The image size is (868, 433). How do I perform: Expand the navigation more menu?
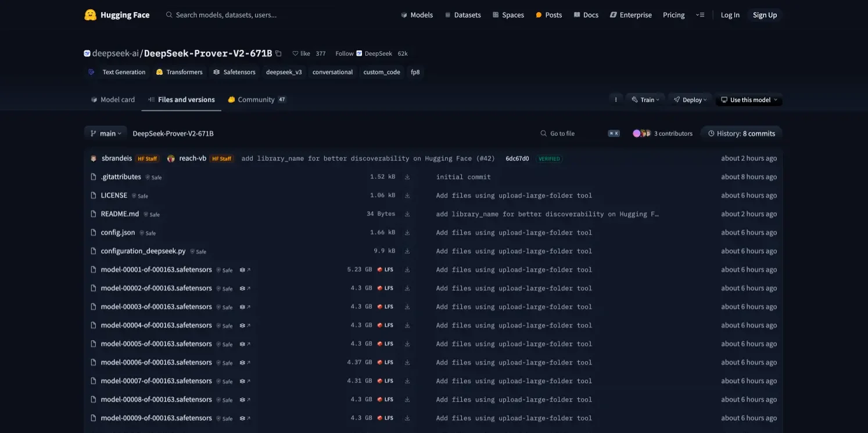pos(700,15)
